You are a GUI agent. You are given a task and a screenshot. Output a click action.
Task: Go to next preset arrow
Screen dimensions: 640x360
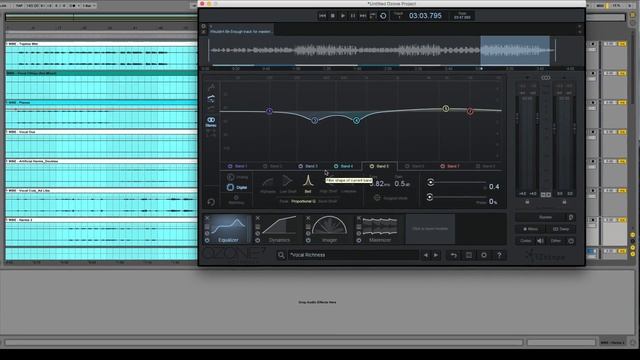tap(436, 256)
